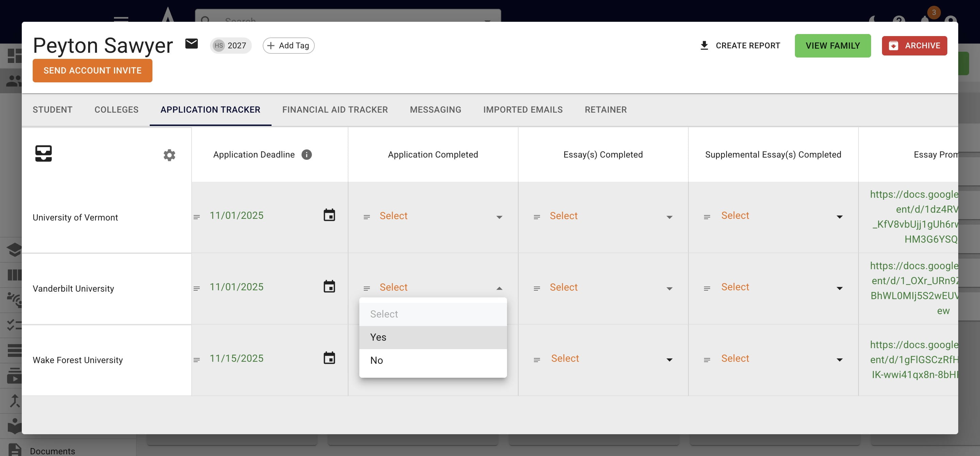The image size is (980, 456).
Task: Click the Send Account Invite button
Action: tap(93, 70)
